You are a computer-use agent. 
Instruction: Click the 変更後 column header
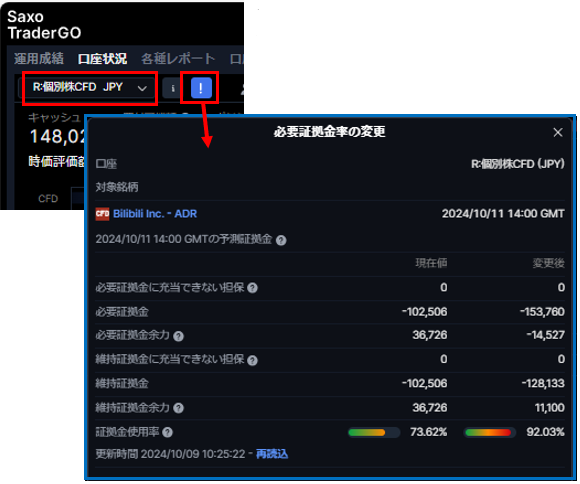point(549,263)
